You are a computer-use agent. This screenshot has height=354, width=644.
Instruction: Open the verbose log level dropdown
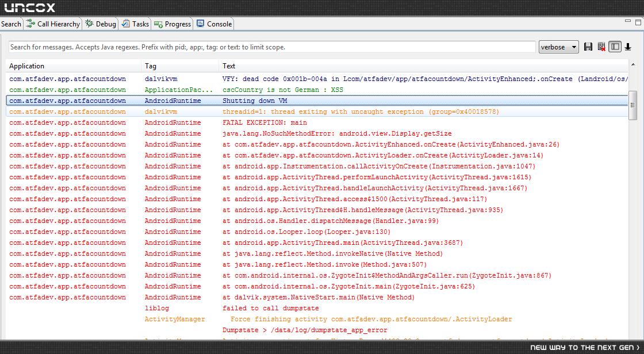(558, 47)
